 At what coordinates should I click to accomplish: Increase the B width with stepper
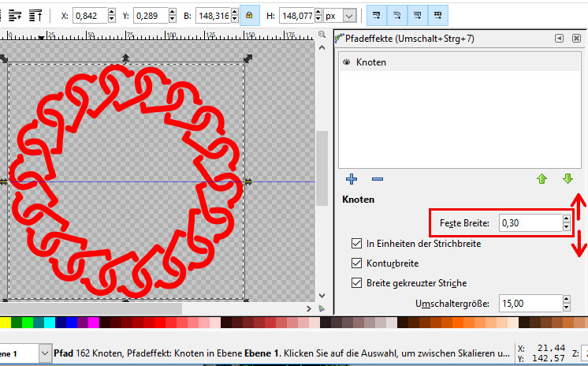tap(235, 13)
